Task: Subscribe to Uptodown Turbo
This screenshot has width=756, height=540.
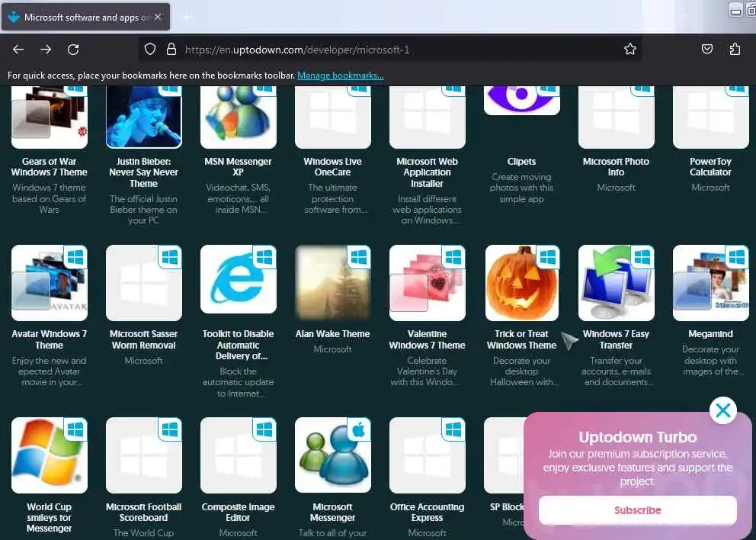Action: tap(637, 510)
